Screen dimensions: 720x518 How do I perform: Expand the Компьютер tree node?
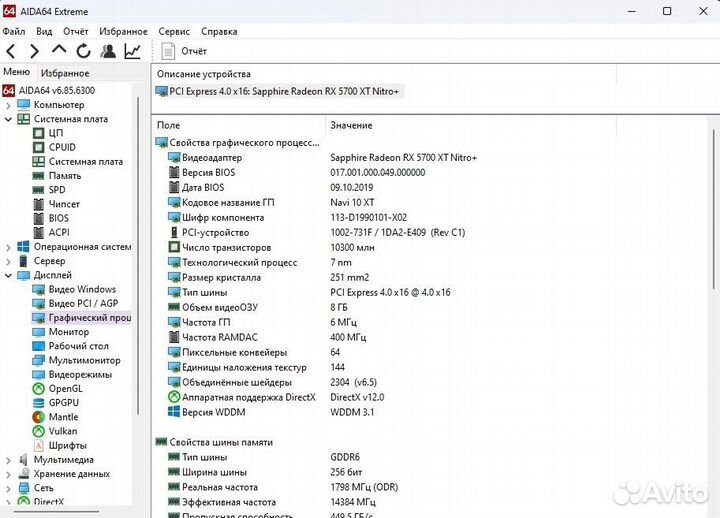8,105
